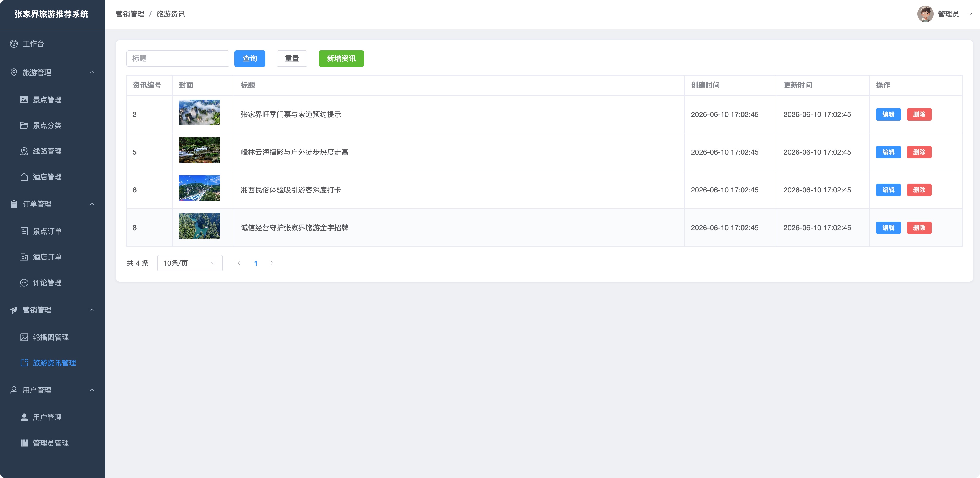Open 酒店订单 menu item
Screen dimensions: 980x478
click(x=52, y=257)
